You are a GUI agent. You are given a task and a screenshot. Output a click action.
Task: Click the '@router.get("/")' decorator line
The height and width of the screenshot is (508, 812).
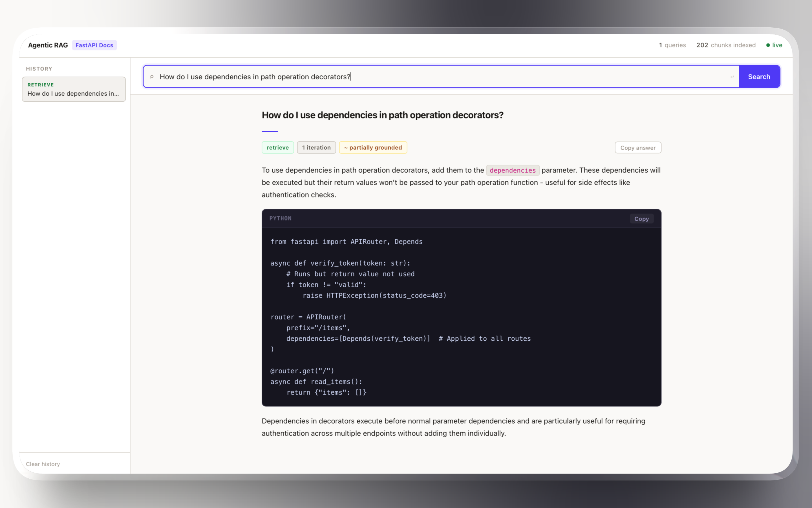pos(302,371)
